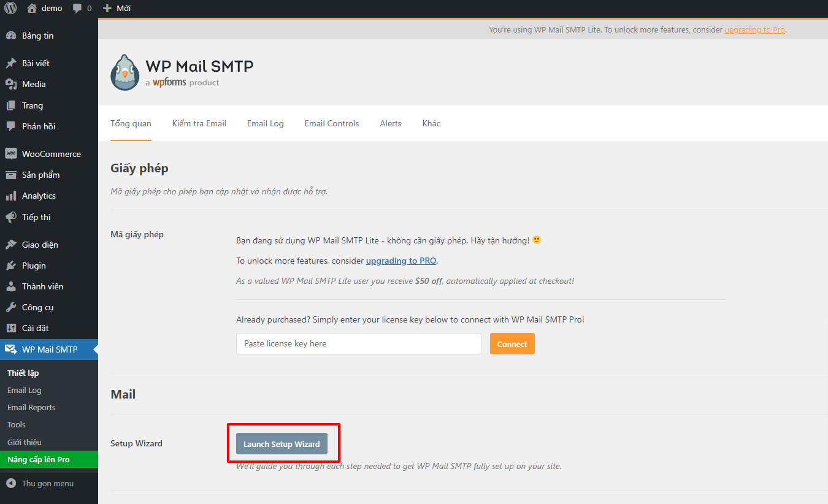
Task: Click the Cài đặt settings icon
Action: pos(11,328)
